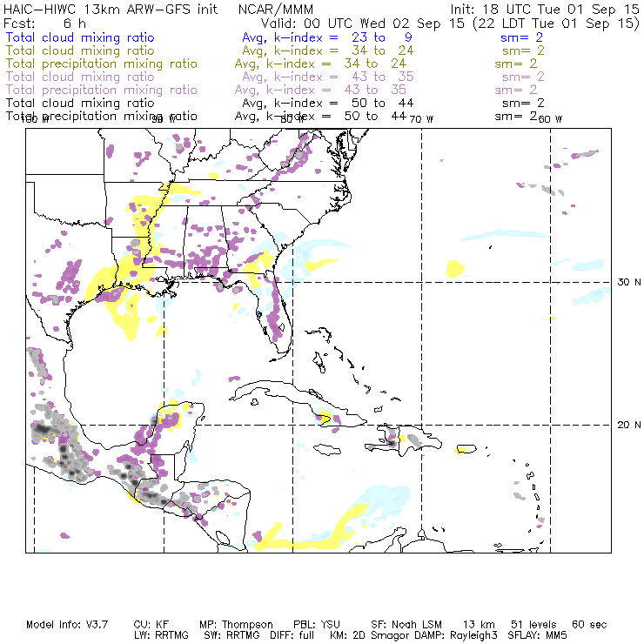Click olive 'Total cloud mixing ratio' legend line
This screenshot has width=644, height=644.
pyautogui.click(x=80, y=50)
